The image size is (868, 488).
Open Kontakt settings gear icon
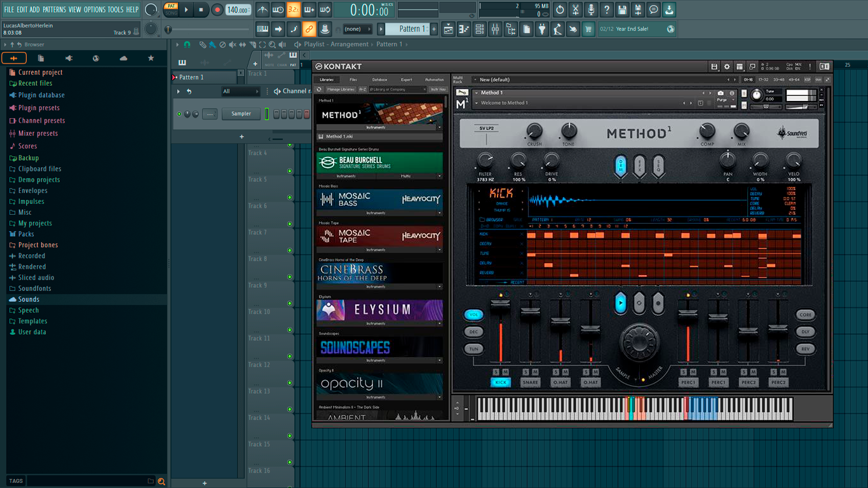click(727, 66)
